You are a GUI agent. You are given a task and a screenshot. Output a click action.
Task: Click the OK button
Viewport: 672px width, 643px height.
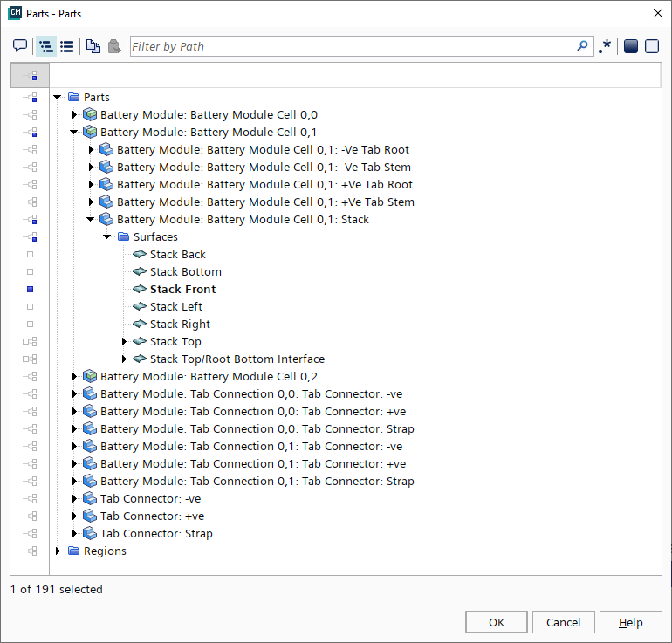point(496,622)
